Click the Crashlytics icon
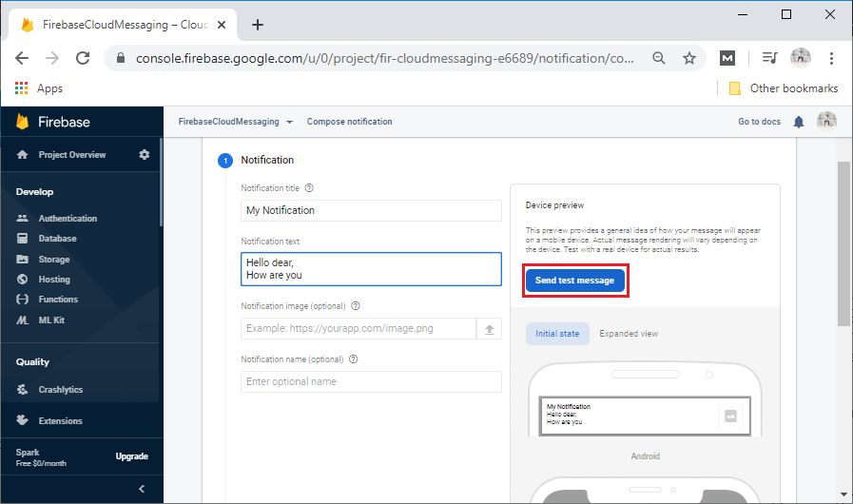The width and height of the screenshot is (853, 504). point(22,389)
